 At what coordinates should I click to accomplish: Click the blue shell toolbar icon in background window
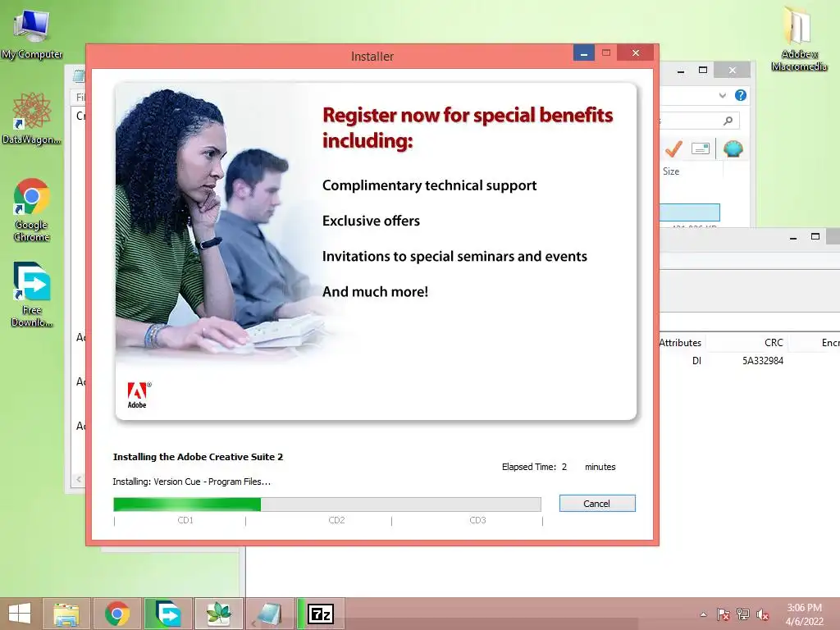click(733, 148)
